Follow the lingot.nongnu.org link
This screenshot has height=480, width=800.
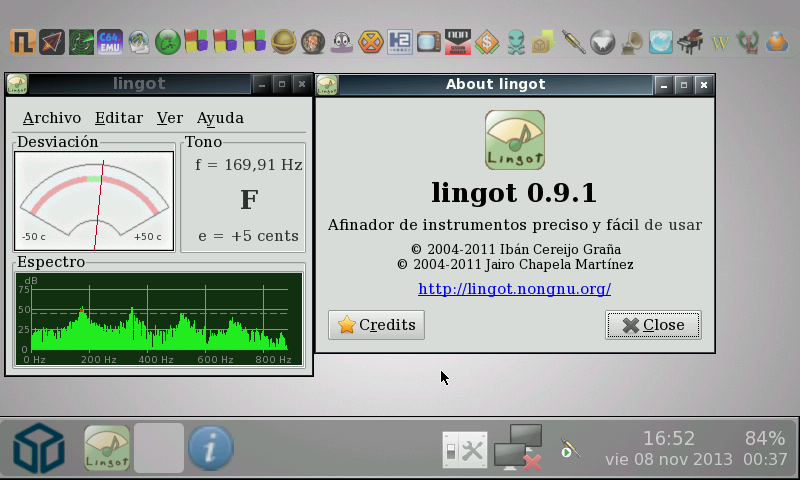coord(514,289)
